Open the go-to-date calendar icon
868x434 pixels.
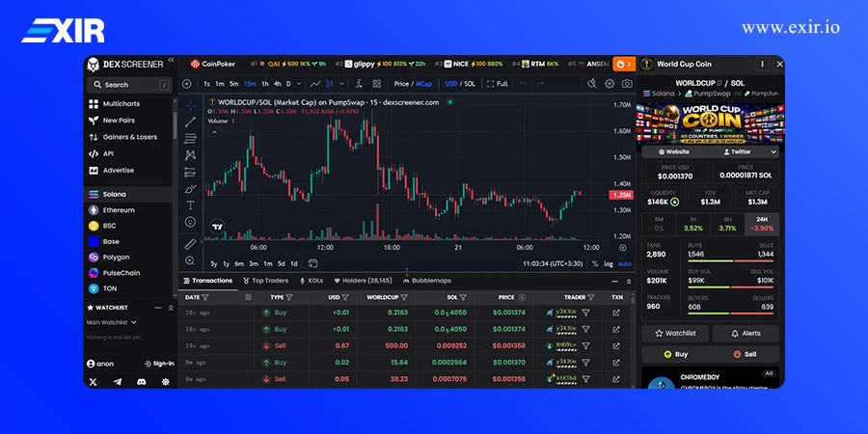(312, 263)
